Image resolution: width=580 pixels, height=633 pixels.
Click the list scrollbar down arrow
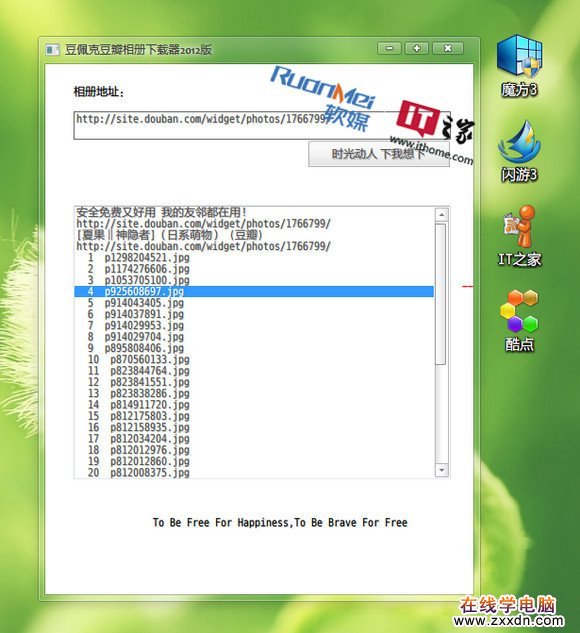[x=441, y=470]
